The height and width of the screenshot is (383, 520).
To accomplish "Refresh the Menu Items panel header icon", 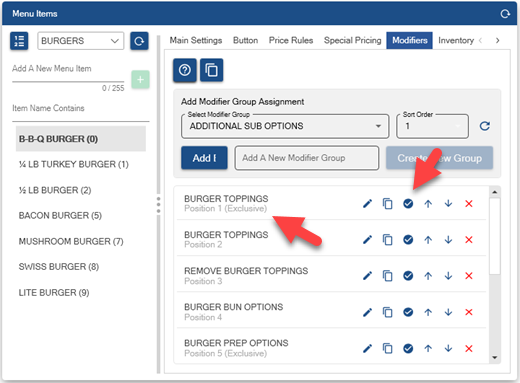I will 505,14.
